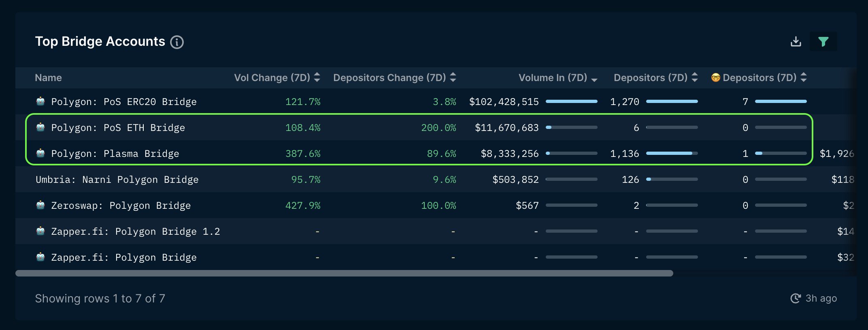Click the 1,270 depositors value
Image resolution: width=868 pixels, height=330 pixels.
point(625,102)
